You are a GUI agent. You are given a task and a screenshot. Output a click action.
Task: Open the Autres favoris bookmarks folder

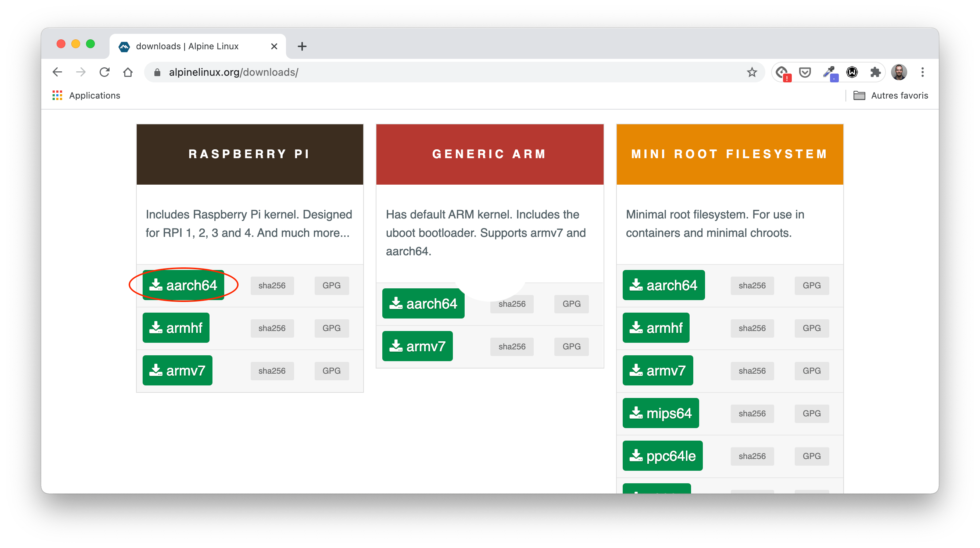click(891, 96)
